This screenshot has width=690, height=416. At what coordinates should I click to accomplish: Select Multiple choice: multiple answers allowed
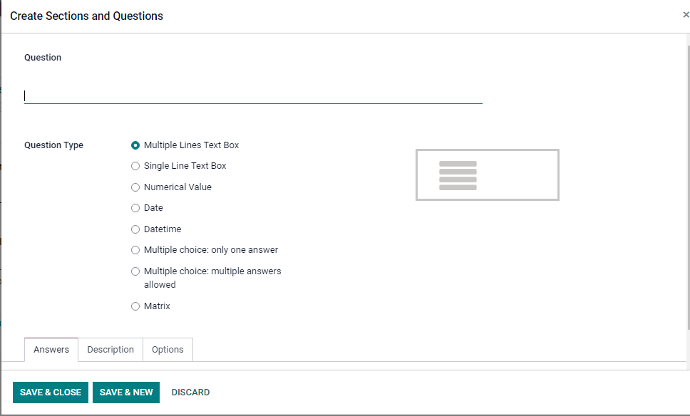coord(136,271)
